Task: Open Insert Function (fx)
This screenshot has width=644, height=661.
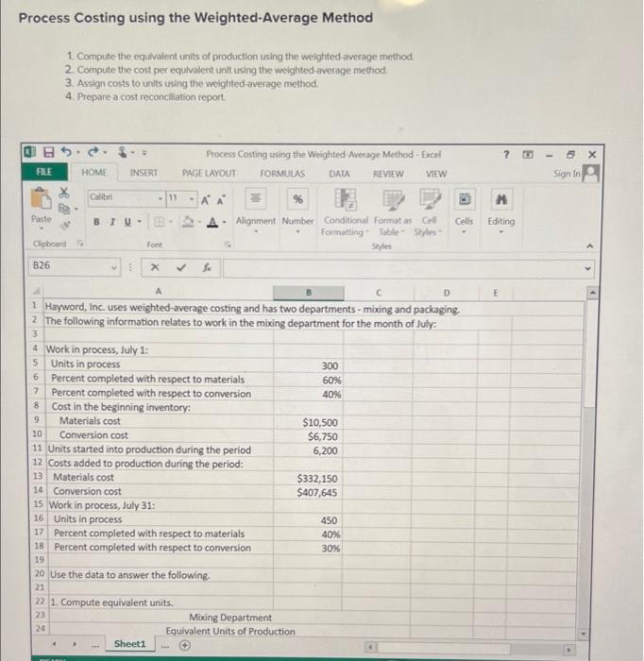Action: [x=207, y=267]
